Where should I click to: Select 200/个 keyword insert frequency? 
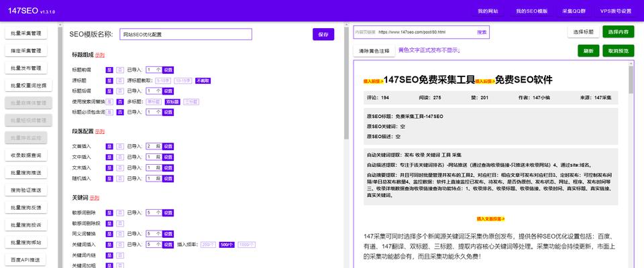pyautogui.click(x=208, y=245)
